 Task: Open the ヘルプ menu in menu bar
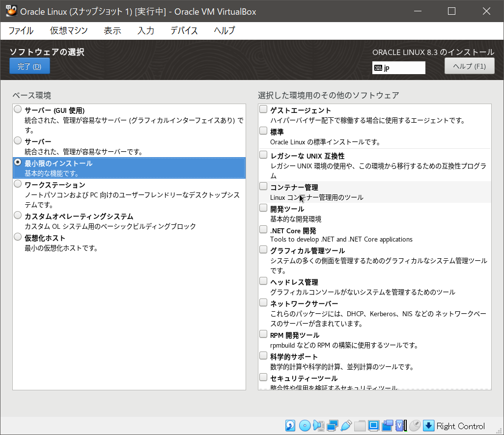[x=224, y=30]
